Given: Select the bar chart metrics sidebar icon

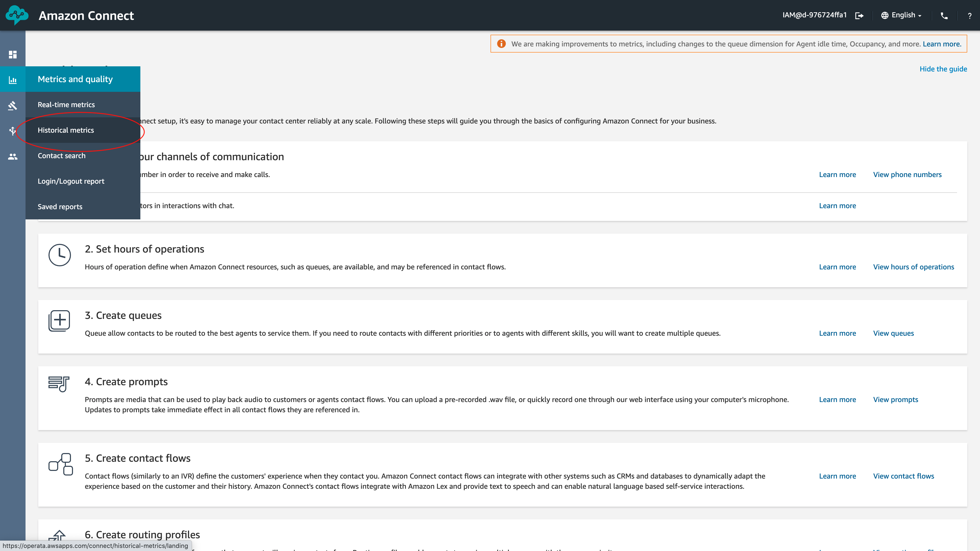Looking at the screenshot, I should [x=13, y=80].
